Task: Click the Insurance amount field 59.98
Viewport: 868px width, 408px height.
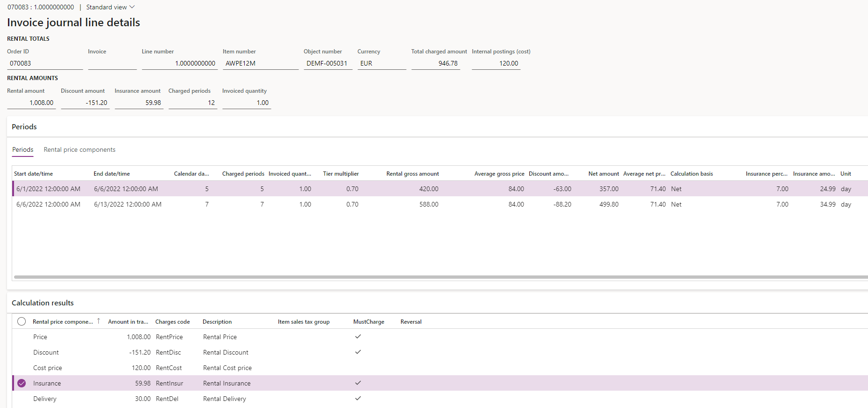Action: point(139,103)
